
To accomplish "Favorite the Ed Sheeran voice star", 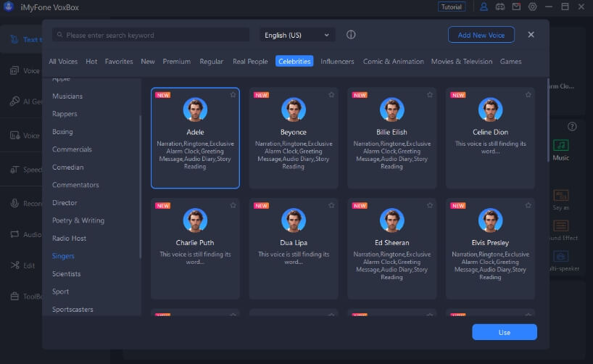I will tap(430, 205).
